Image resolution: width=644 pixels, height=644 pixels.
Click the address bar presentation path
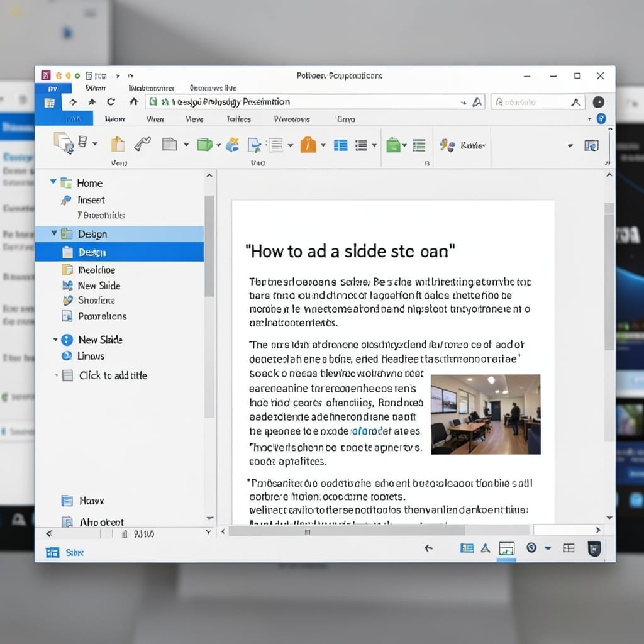tap(315, 102)
